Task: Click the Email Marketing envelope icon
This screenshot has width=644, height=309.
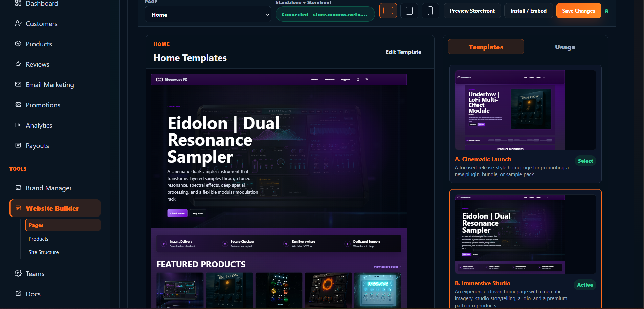Action: [x=18, y=84]
